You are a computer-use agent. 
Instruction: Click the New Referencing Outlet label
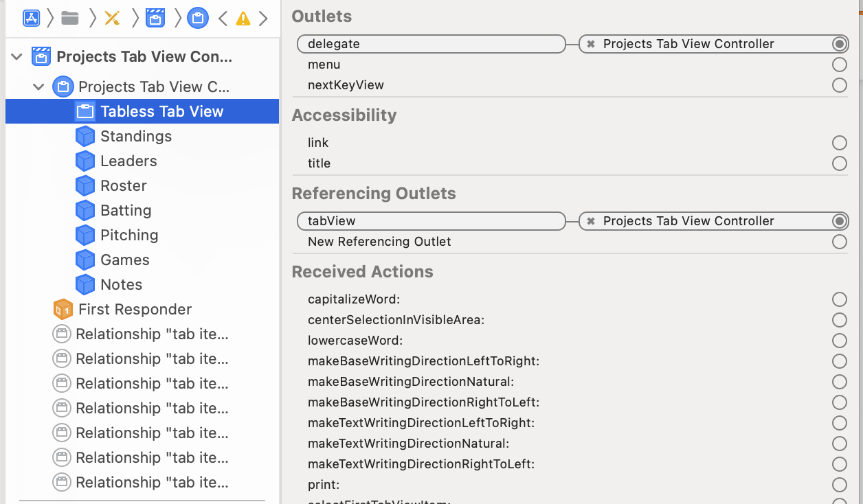379,242
